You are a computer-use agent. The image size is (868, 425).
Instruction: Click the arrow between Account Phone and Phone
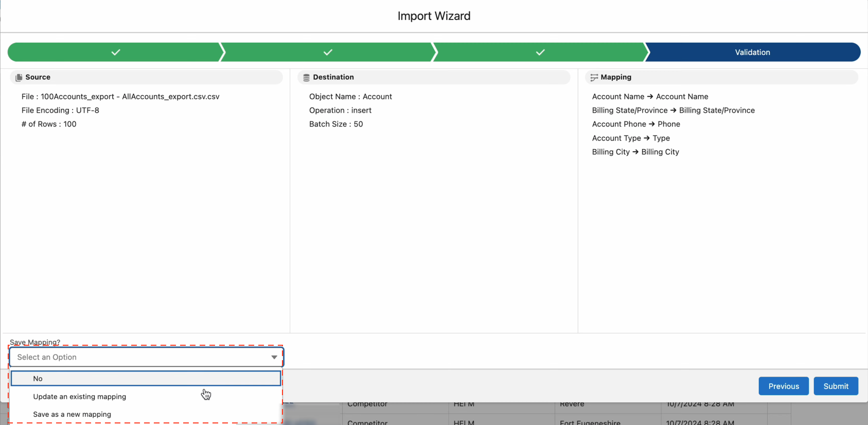click(x=652, y=124)
